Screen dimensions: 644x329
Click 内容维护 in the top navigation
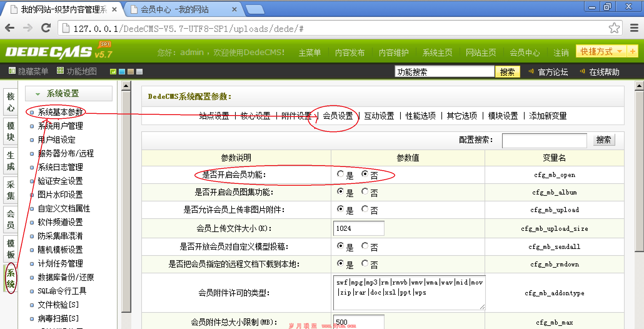(394, 53)
